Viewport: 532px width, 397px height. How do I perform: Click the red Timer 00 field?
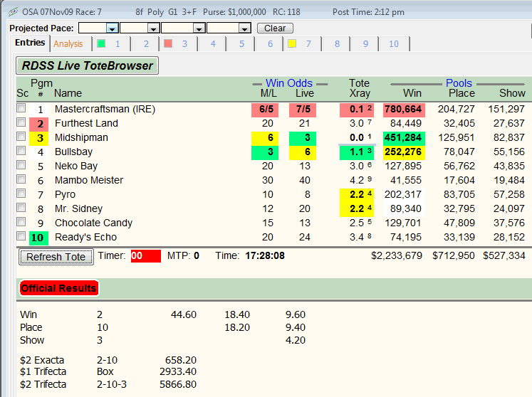click(146, 256)
